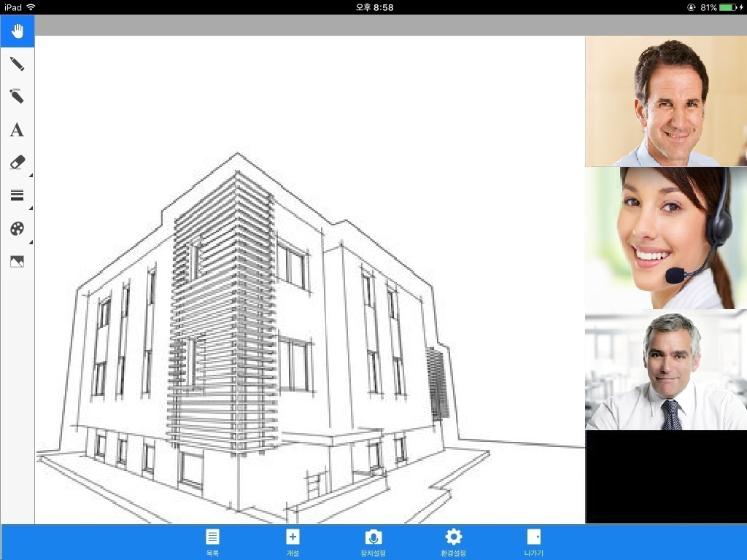Insert an image with the picture icon

coord(18,262)
